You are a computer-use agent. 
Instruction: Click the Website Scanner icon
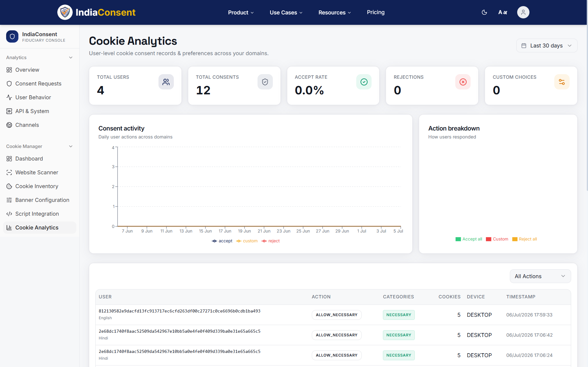pyautogui.click(x=9, y=172)
